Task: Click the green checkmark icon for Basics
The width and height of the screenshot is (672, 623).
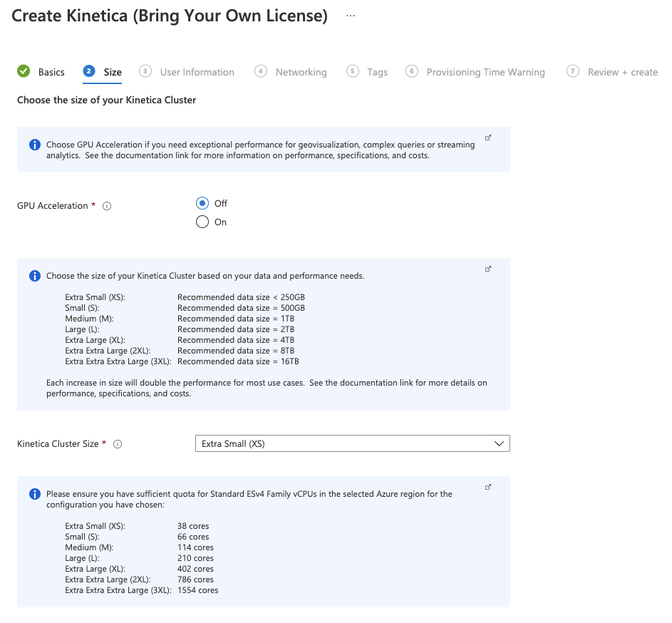Action: pos(24,71)
